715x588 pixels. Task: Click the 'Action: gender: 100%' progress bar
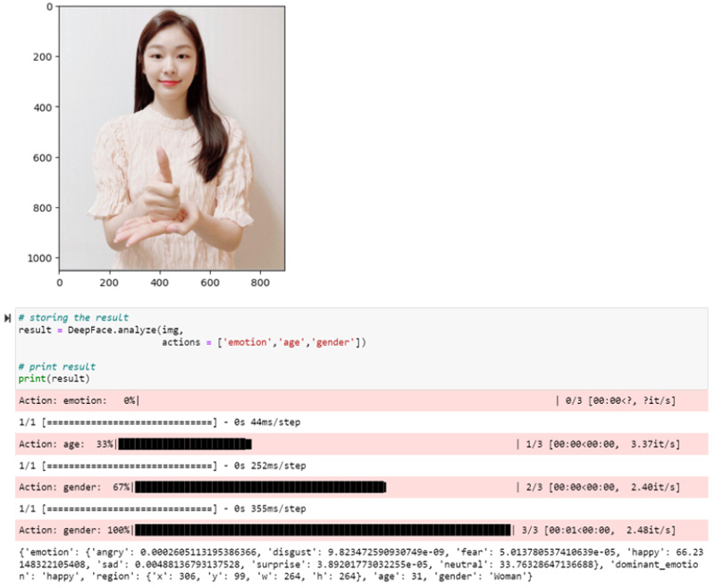click(x=323, y=530)
